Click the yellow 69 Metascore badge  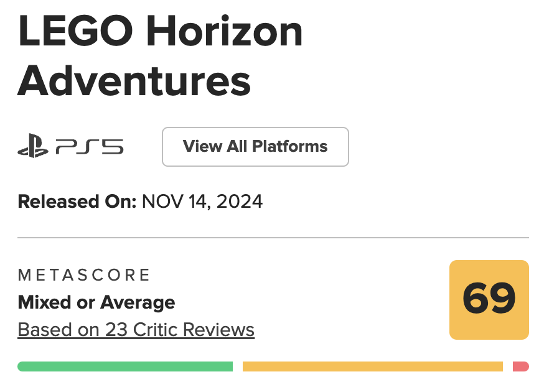489,300
